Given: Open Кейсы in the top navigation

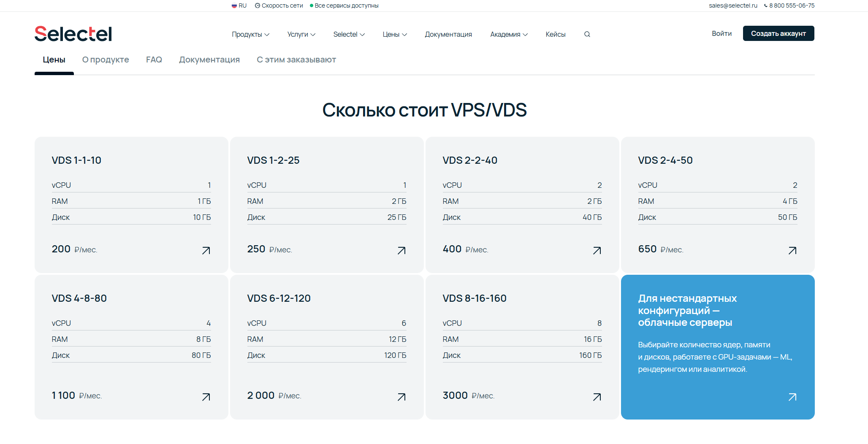Looking at the screenshot, I should [556, 34].
